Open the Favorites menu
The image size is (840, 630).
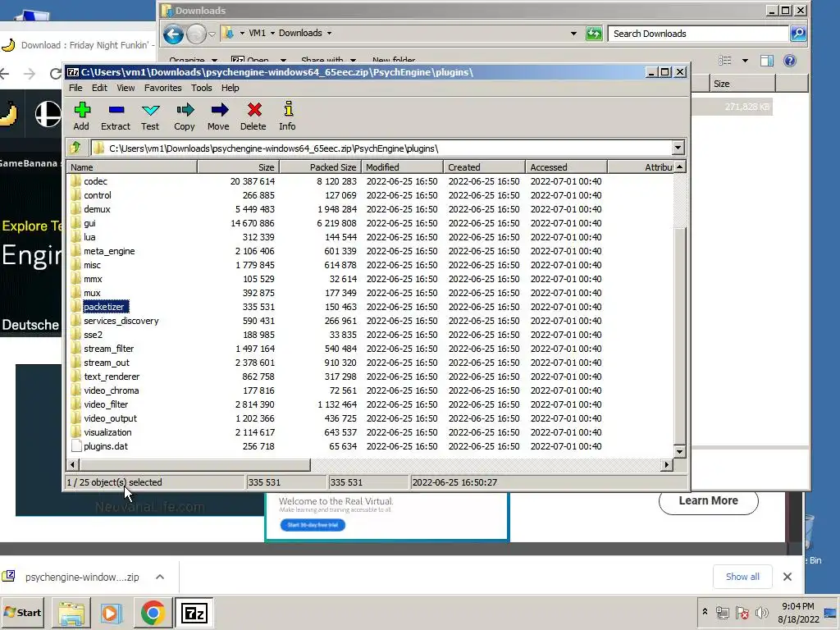point(163,88)
